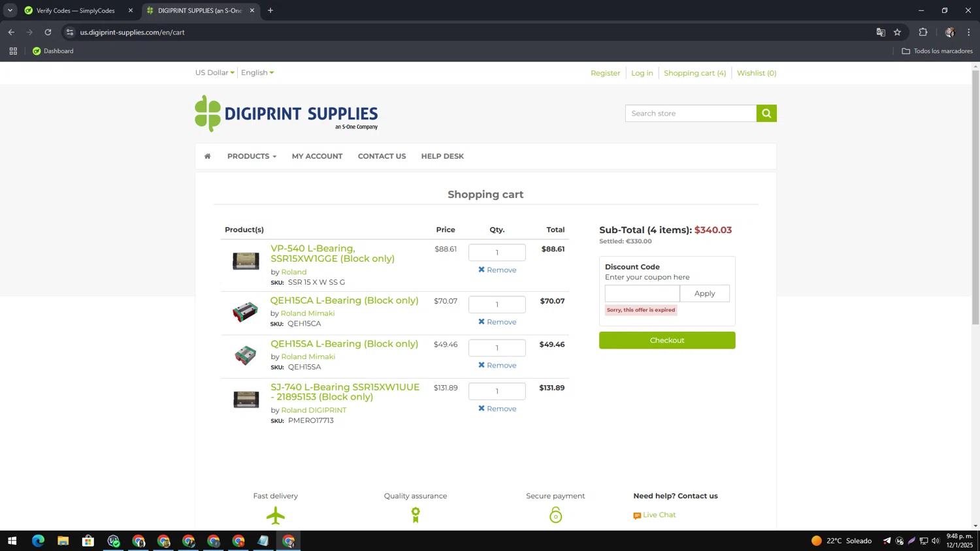
Task: Open HELP DESK menu item
Action: 442,156
